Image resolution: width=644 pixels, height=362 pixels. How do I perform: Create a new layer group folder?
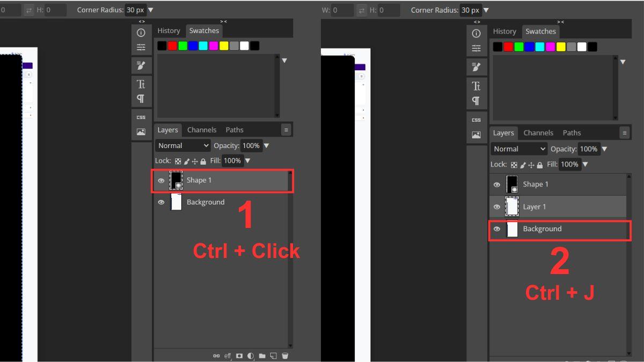262,356
